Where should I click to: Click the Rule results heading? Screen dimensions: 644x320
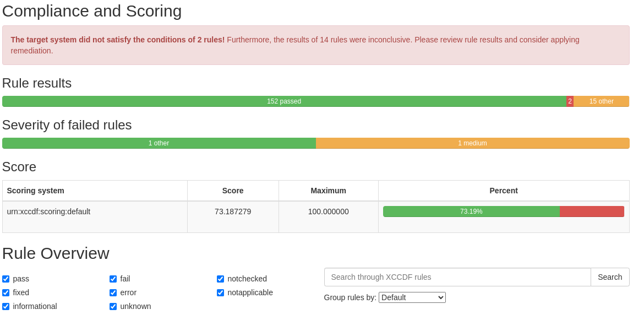pos(37,83)
